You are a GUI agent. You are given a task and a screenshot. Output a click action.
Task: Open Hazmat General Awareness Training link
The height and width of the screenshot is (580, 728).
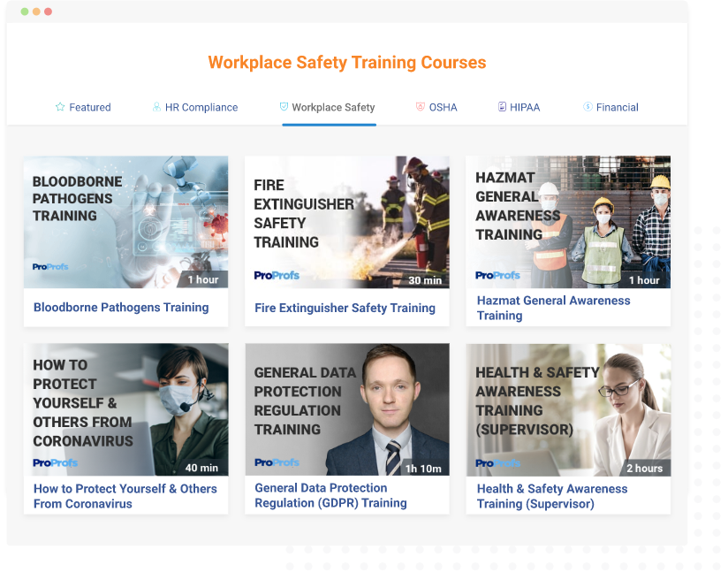click(554, 308)
